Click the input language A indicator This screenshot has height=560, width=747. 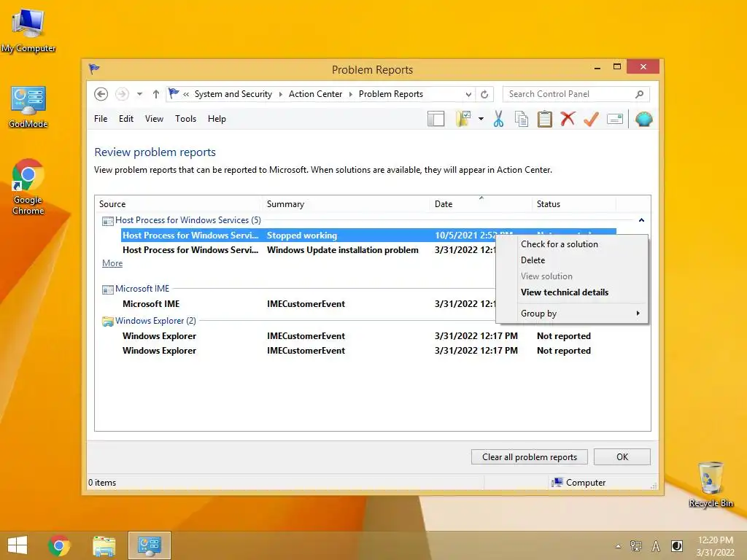click(x=656, y=546)
